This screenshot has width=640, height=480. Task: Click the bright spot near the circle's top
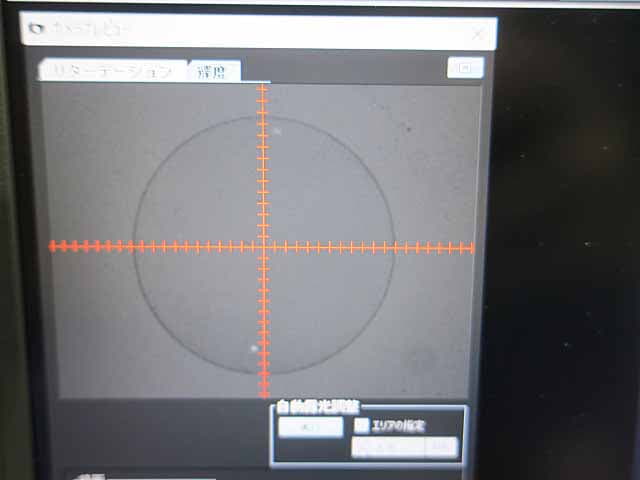tap(277, 129)
